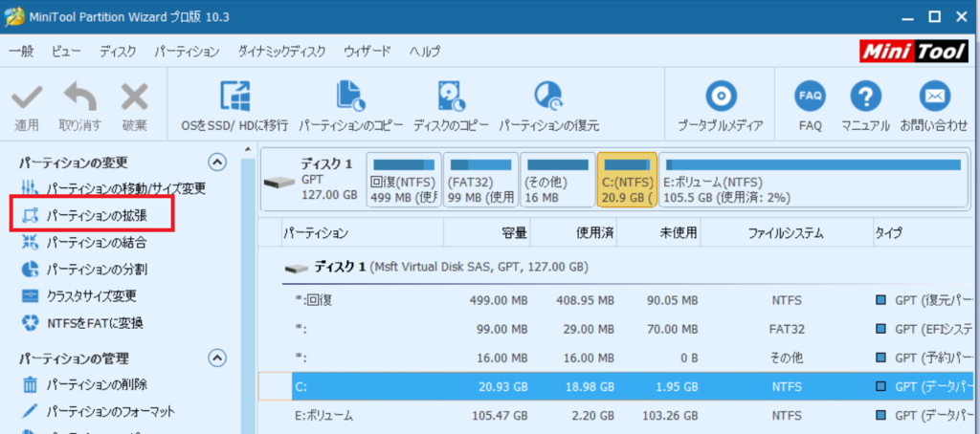Click the ディスク 1 drive icon in disk map
Image resolution: width=980 pixels, height=434 pixels.
coord(278,183)
